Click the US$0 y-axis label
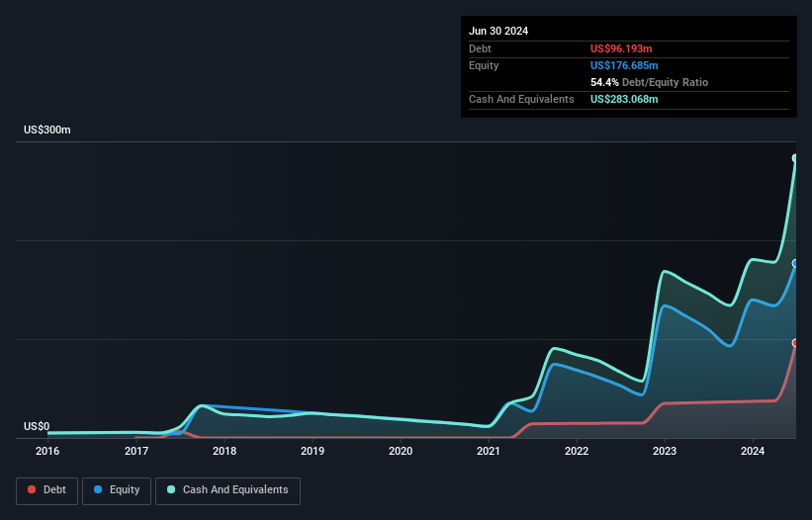Screen dimensions: 812x520 37,426
